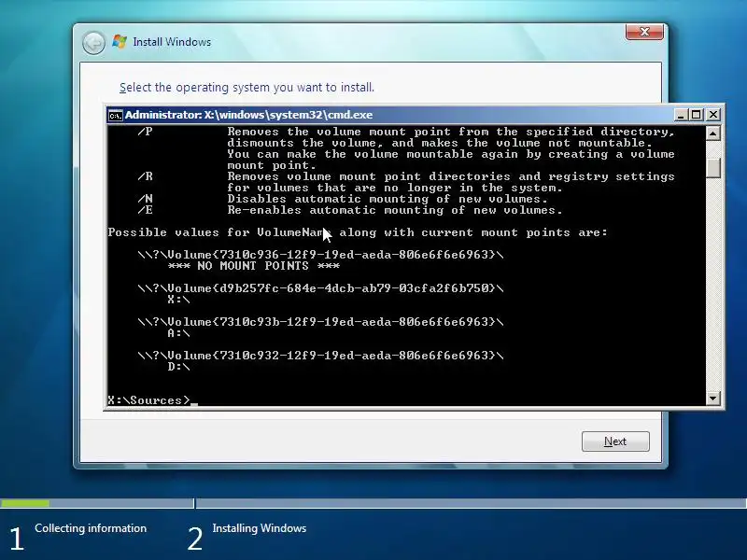This screenshot has height=560, width=747.
Task: Click "Select the operating system" heading
Action: pos(247,88)
